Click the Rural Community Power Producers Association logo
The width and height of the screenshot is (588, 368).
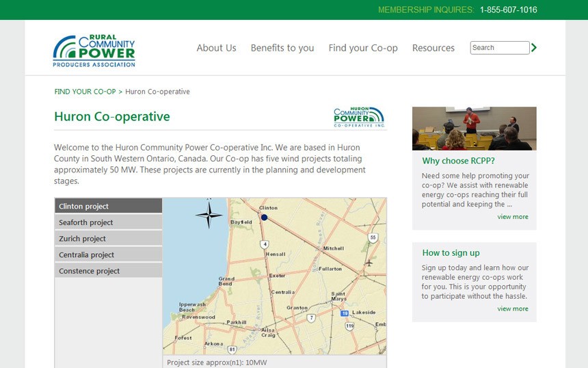[94, 51]
